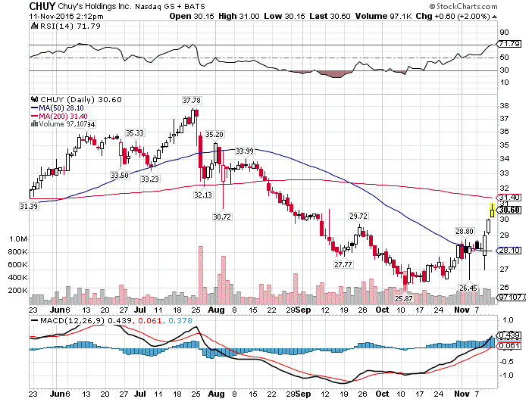Click the 26.45 low price annotation

468,288
